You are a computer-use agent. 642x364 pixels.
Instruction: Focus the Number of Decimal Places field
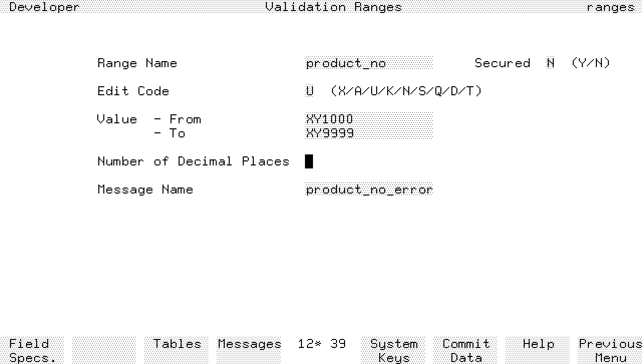pos(309,161)
